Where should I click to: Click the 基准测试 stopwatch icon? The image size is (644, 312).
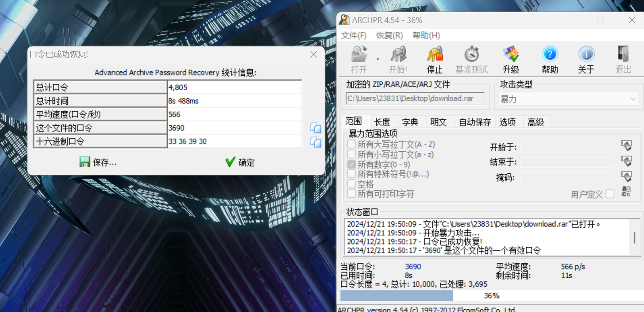pyautogui.click(x=471, y=54)
